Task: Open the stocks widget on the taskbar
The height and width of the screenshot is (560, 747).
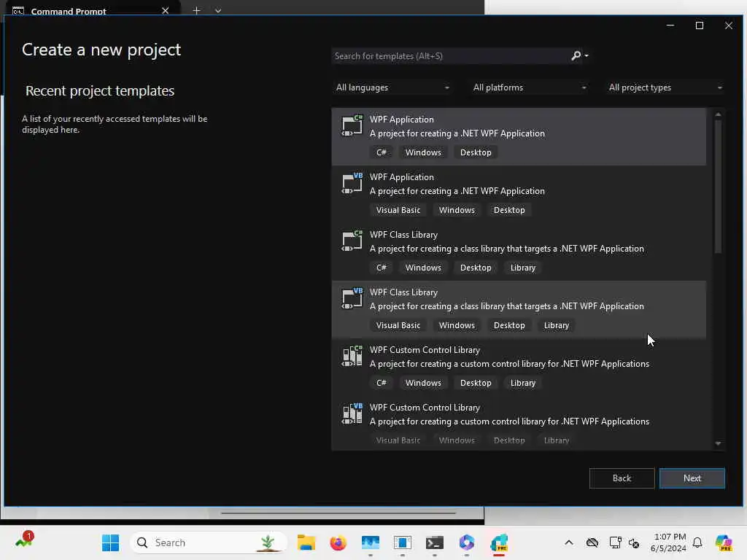Action: pos(24,540)
